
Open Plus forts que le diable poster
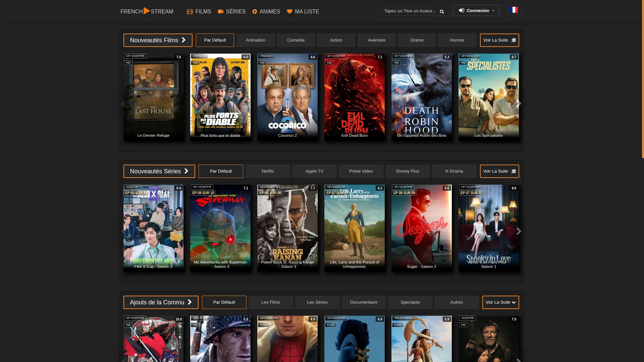[x=220, y=97]
